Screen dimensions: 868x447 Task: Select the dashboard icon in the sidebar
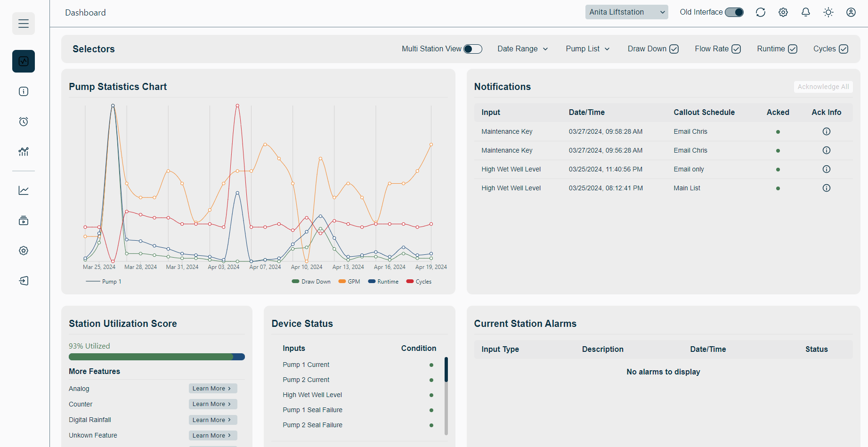pos(24,61)
